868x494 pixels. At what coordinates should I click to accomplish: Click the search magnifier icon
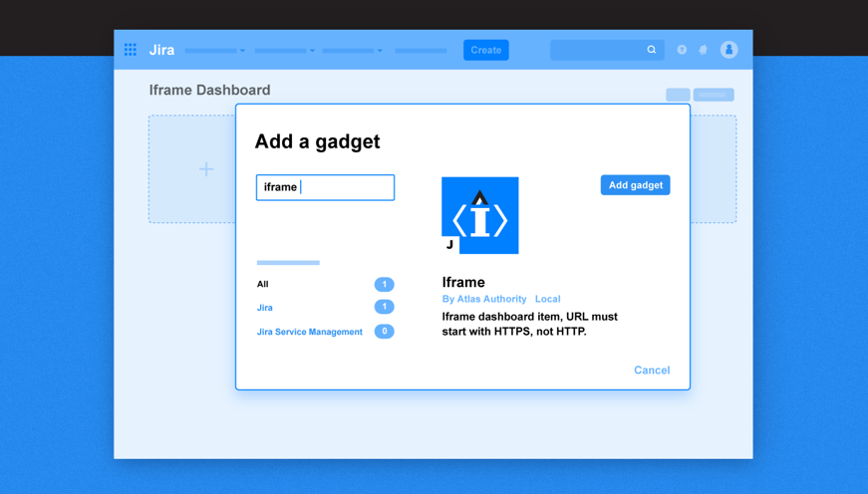[652, 50]
